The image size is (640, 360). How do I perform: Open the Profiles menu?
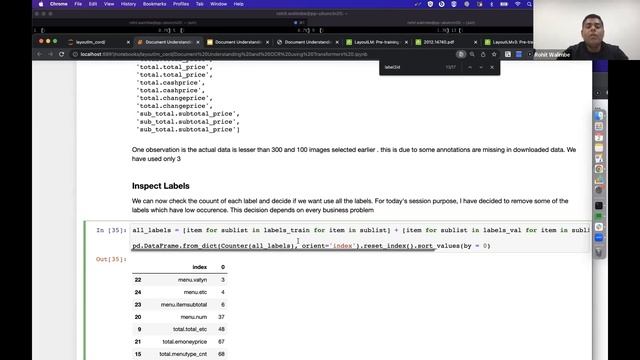pyautogui.click(x=181, y=4)
